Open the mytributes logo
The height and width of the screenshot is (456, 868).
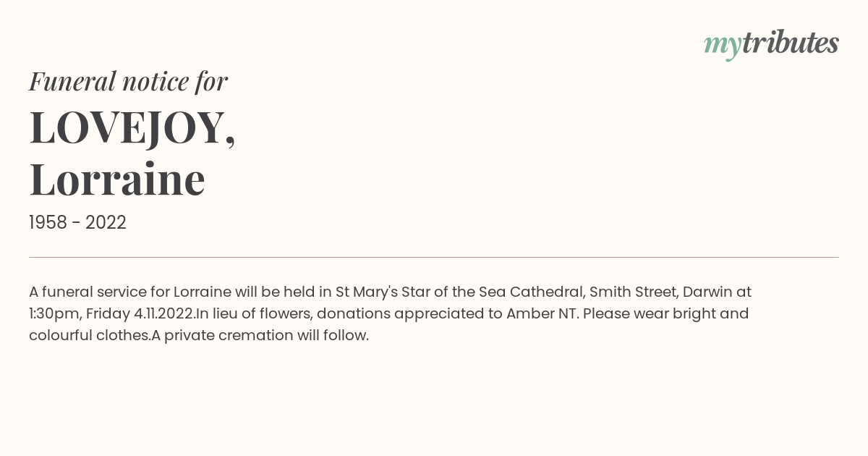click(771, 44)
